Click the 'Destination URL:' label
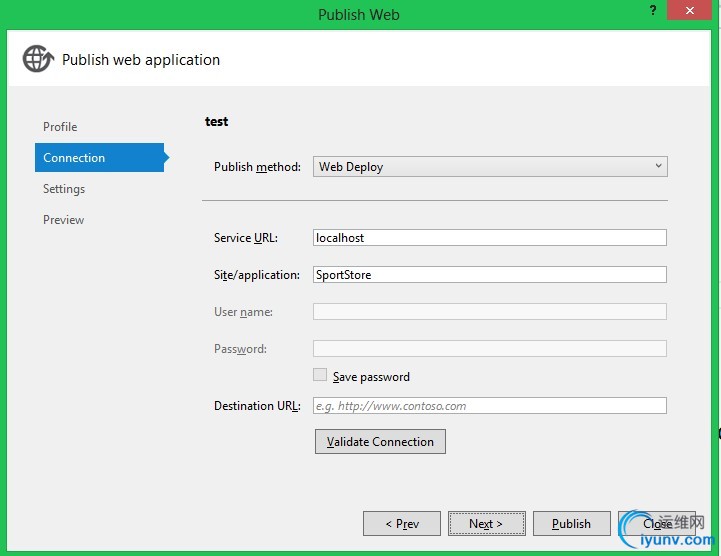 pos(258,406)
